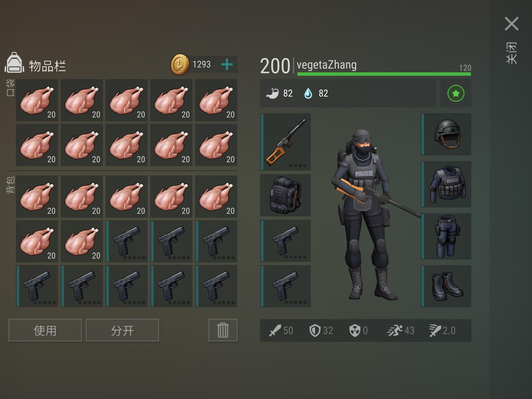
Task: Select the lower equipped pistol quick slot
Action: [x=285, y=286]
